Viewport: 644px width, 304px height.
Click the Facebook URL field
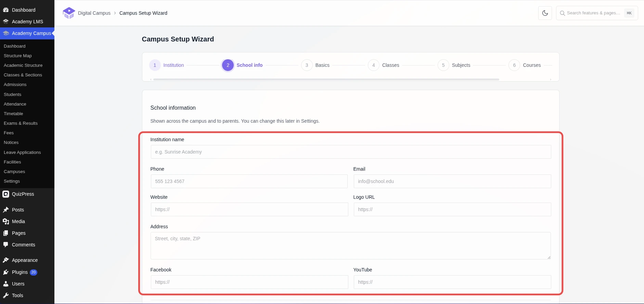pyautogui.click(x=249, y=282)
